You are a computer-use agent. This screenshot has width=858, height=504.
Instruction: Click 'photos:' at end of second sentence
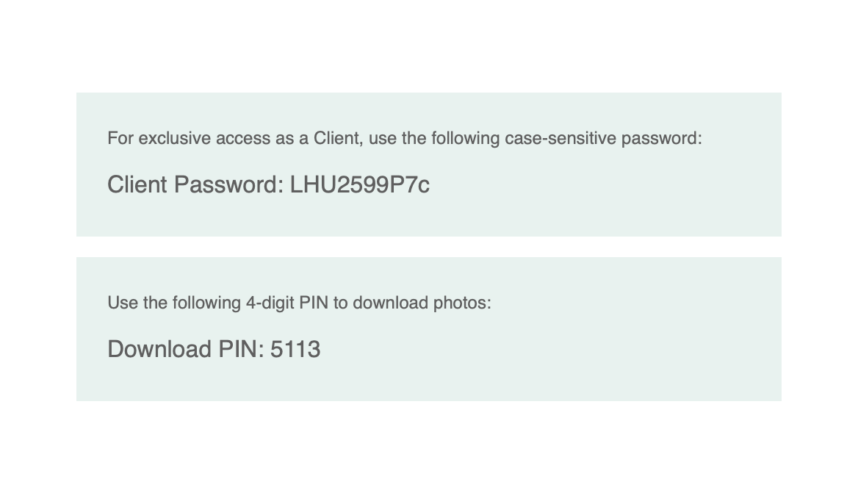coord(462,303)
